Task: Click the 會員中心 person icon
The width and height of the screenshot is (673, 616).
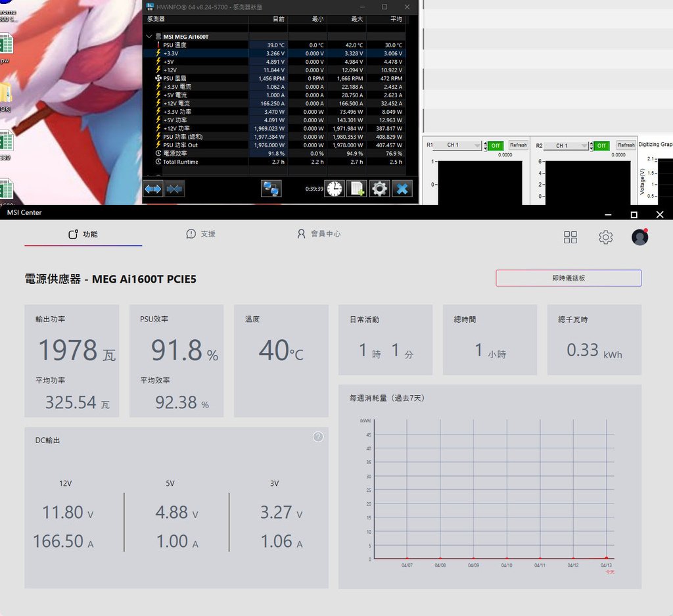Action: click(301, 233)
